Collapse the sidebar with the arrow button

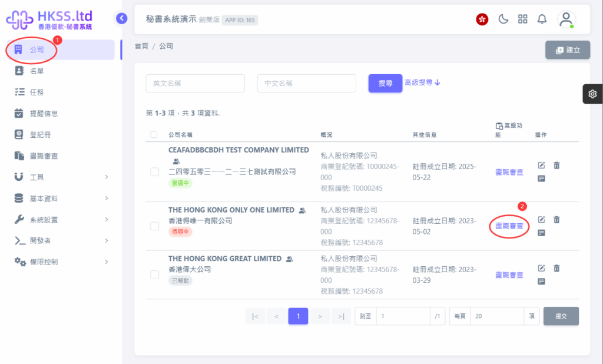tap(122, 18)
